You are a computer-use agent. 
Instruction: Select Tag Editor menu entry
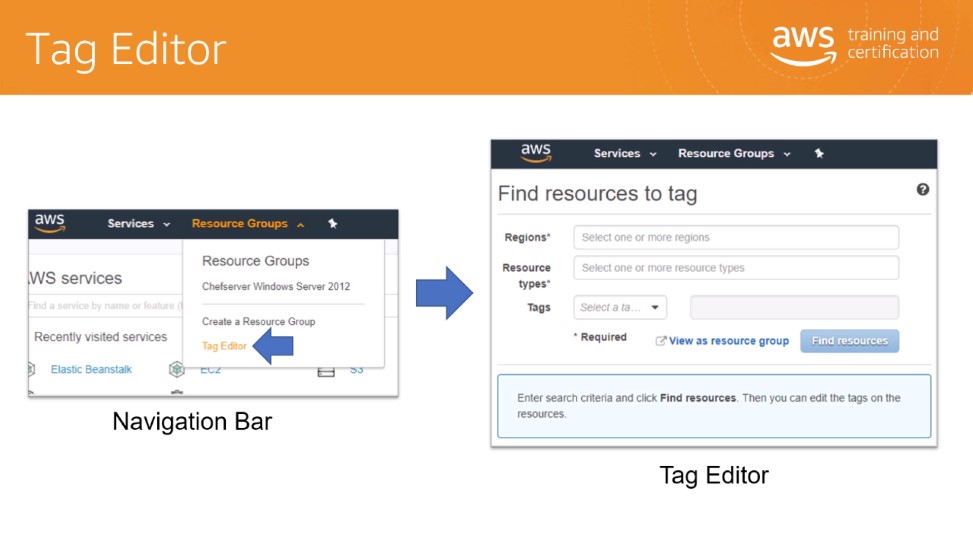pyautogui.click(x=224, y=346)
